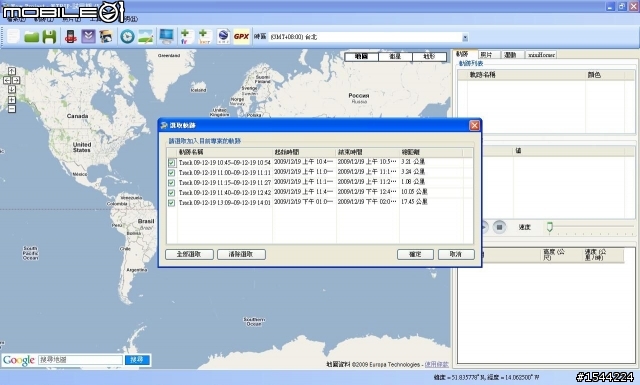Screen dimensions: 640x385
Task: Click the 1.08 公里 distance cell
Action: click(x=413, y=182)
